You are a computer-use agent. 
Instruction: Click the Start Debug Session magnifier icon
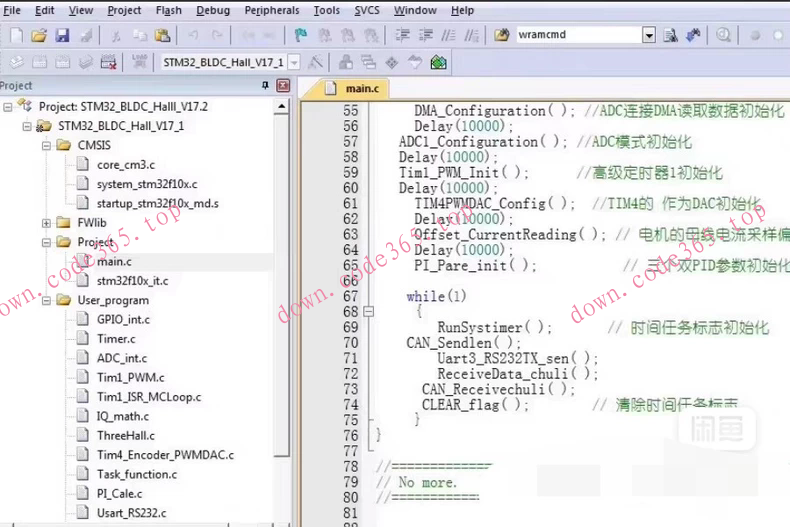click(x=724, y=35)
